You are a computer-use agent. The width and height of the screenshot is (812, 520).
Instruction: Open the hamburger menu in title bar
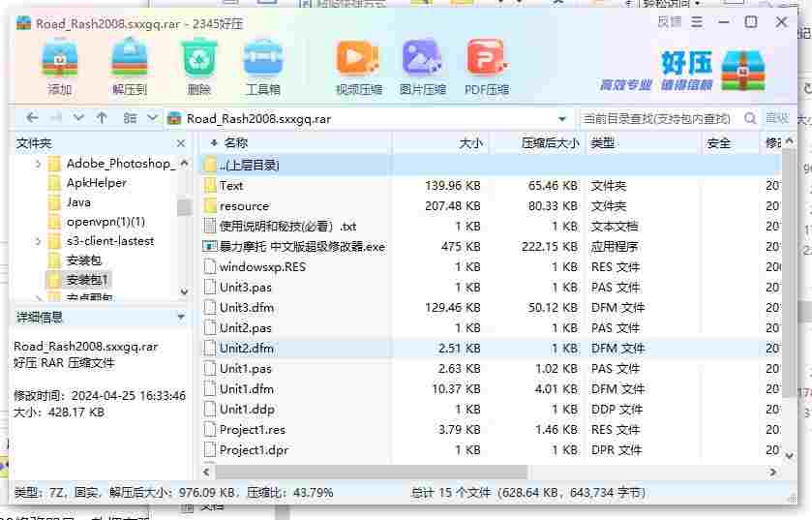697,22
